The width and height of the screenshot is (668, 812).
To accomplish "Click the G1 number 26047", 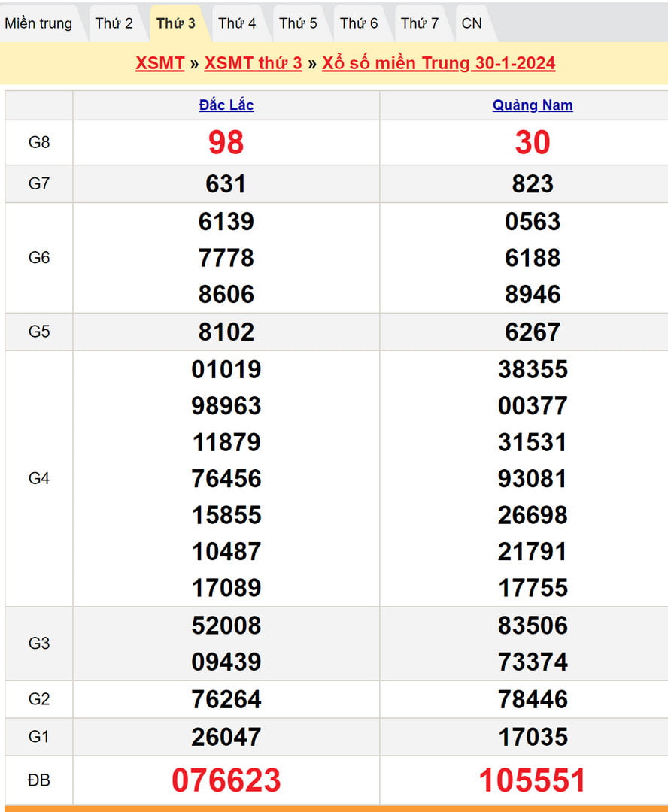I will click(226, 737).
